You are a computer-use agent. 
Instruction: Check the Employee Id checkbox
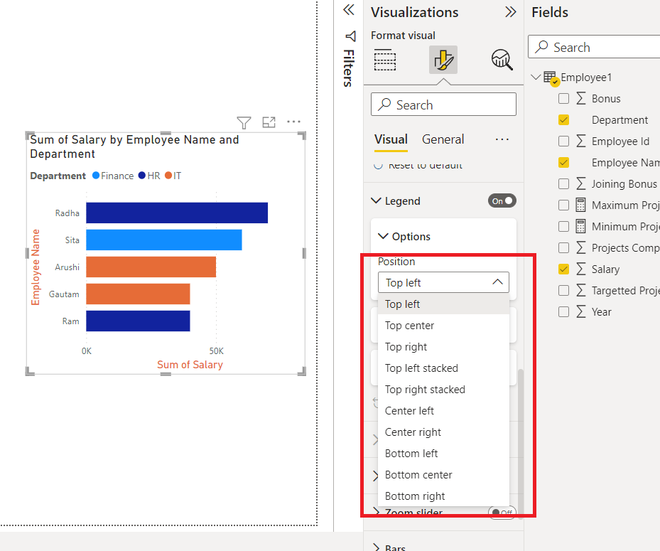563,141
